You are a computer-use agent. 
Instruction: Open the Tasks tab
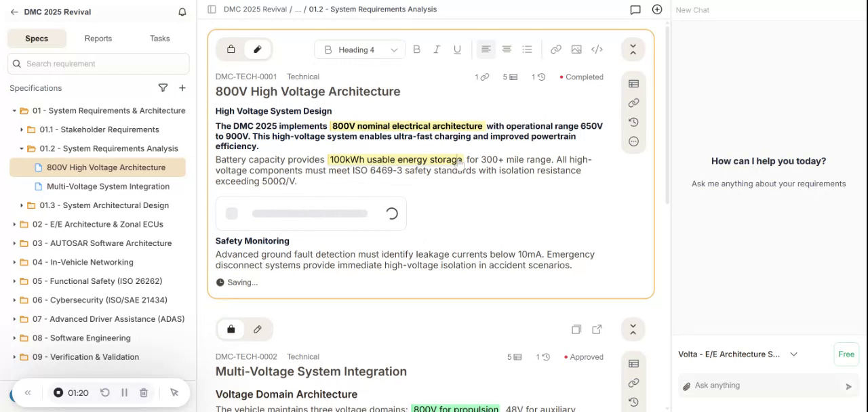tap(160, 39)
